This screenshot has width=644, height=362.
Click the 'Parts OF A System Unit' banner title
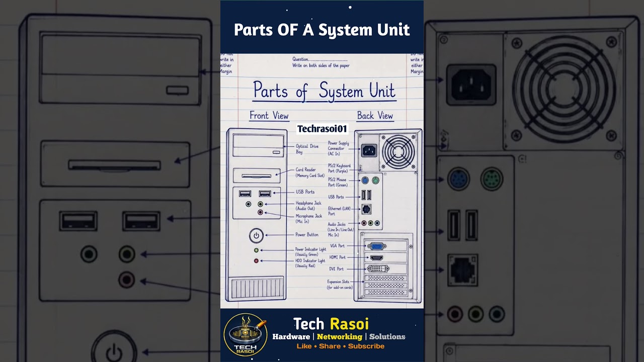click(322, 30)
